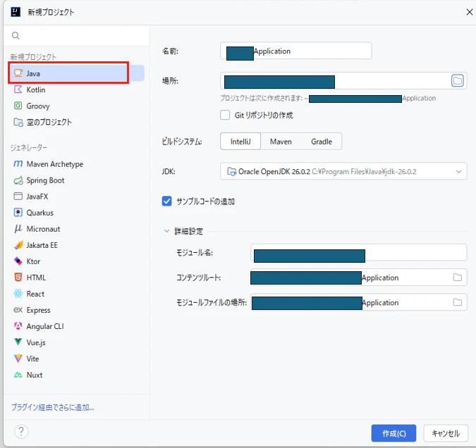Collapse the 詳細設定 section
This screenshot has height=448, width=476.
(166, 231)
